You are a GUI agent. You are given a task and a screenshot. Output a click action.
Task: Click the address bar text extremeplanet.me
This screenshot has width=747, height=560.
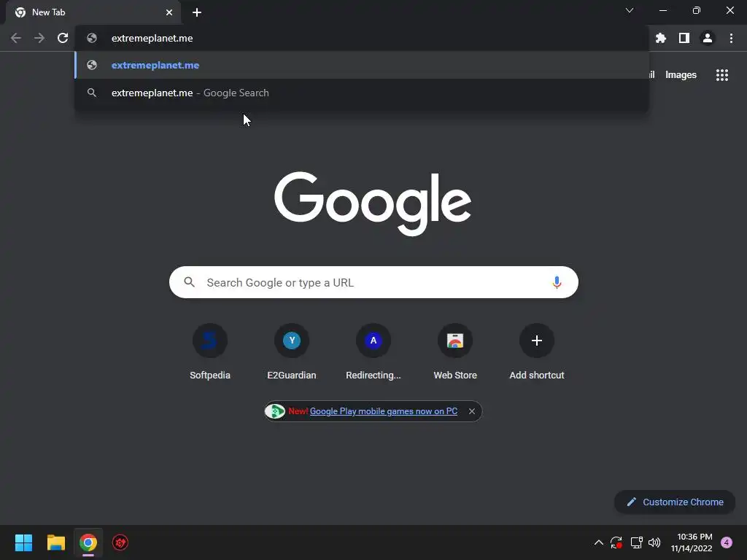[x=152, y=38]
